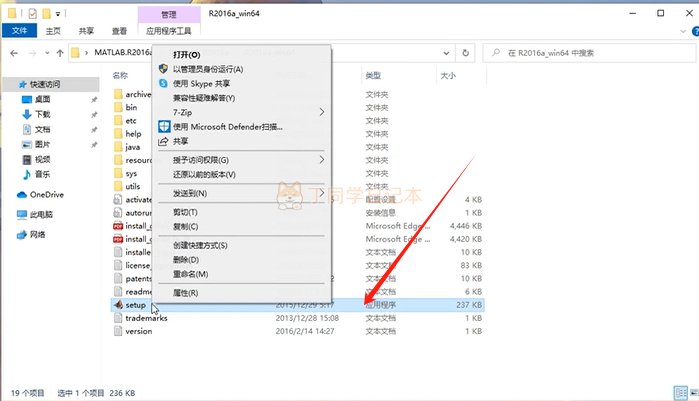Expand the address bar history dropdown
This screenshot has width=699, height=401.
coord(446,53)
